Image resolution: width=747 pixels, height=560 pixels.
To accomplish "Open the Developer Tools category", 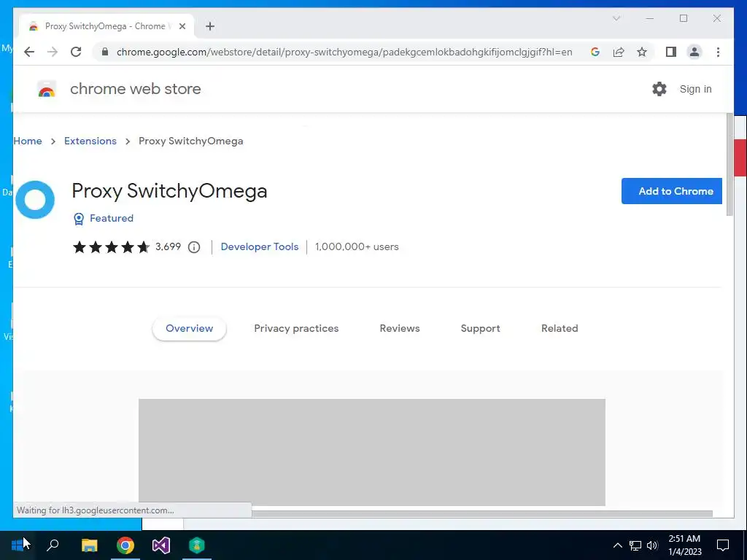I will (x=260, y=246).
